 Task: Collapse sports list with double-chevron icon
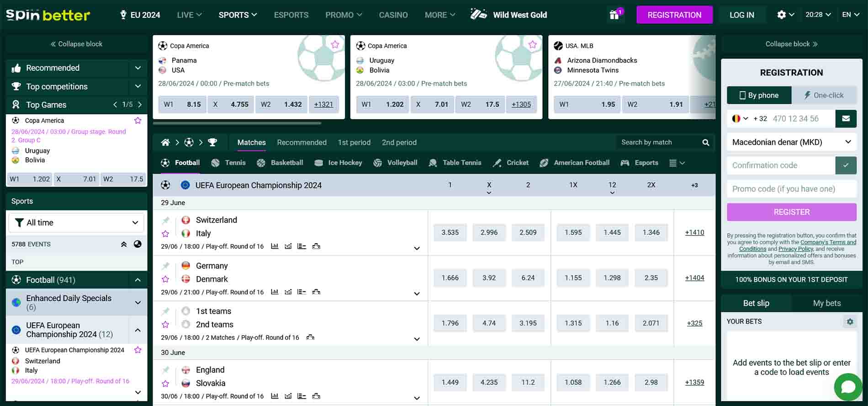124,244
